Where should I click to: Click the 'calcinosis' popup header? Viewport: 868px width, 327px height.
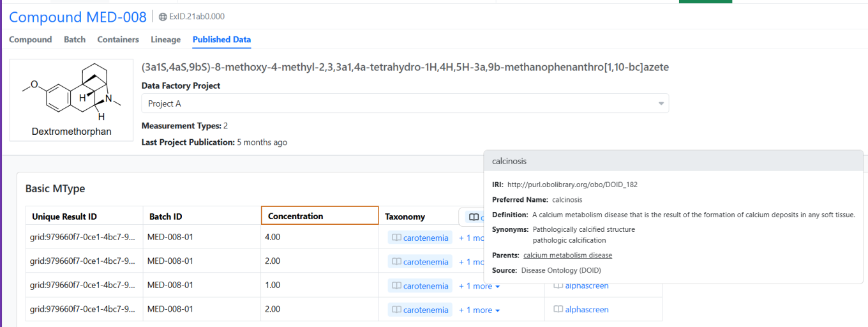coord(673,161)
